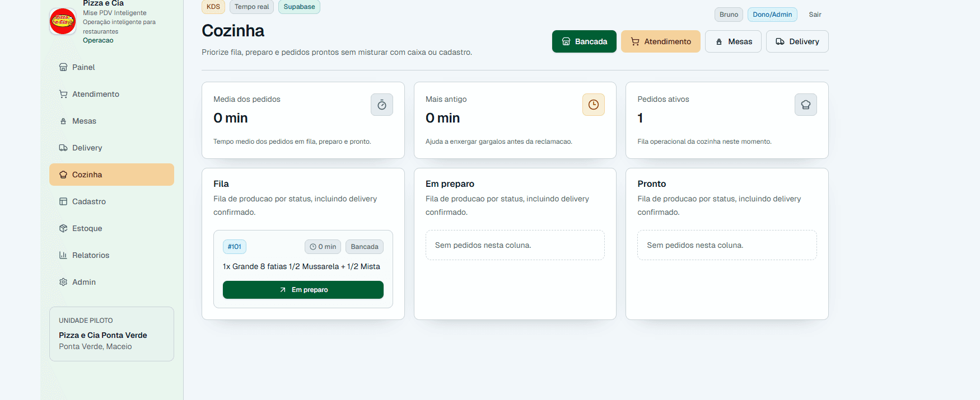Click the #101 order number badge
The height and width of the screenshot is (400, 980).
point(235,247)
